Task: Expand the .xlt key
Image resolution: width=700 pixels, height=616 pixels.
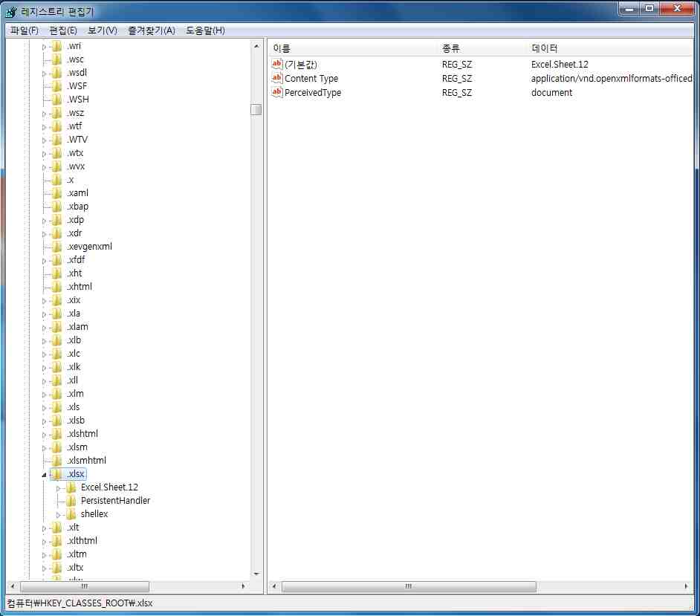Action: [44, 528]
